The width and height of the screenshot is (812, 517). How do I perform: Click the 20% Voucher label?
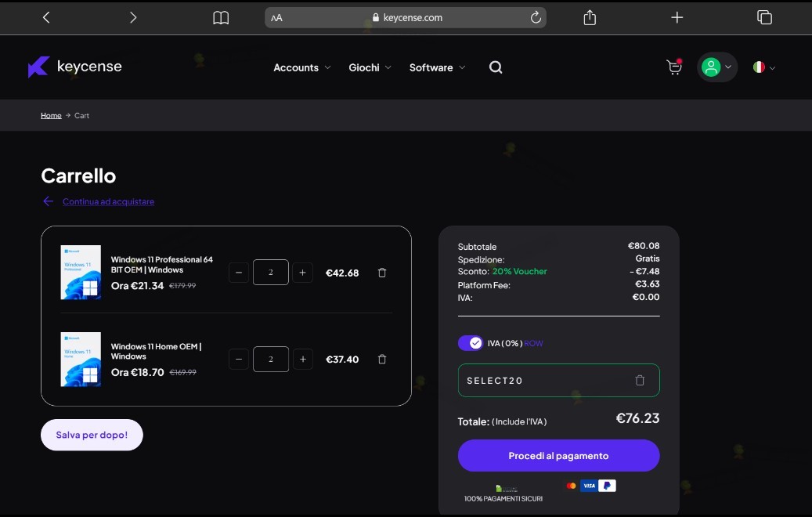[x=519, y=272]
